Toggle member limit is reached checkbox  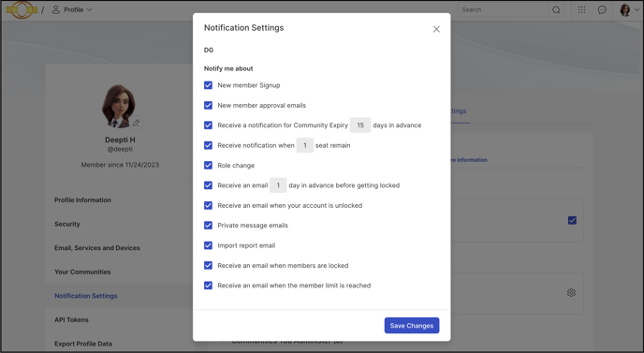point(208,286)
